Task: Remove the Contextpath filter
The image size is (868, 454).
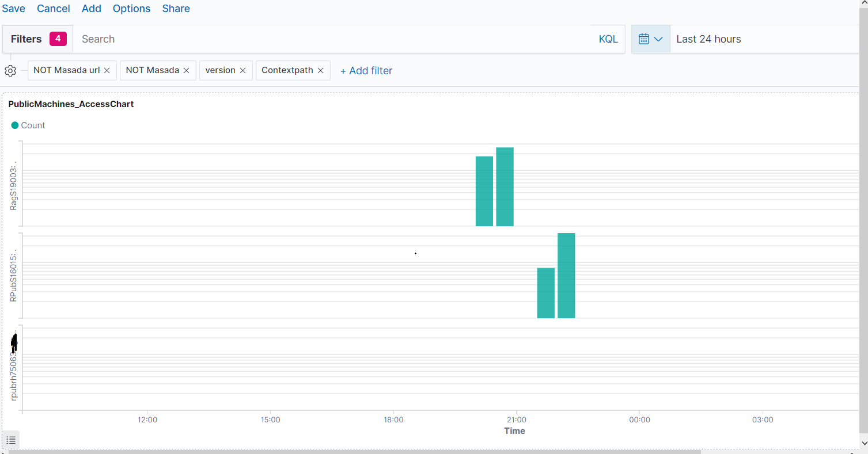Action: [320, 70]
